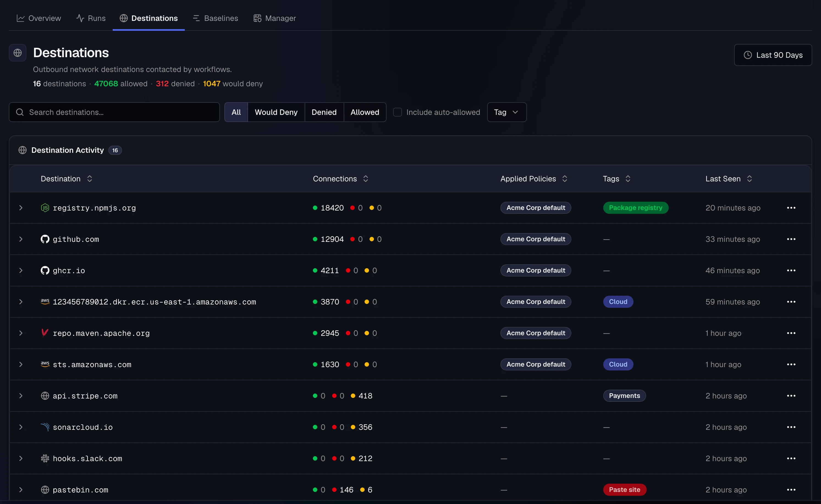Expand the pastebin.com row

pos(21,490)
